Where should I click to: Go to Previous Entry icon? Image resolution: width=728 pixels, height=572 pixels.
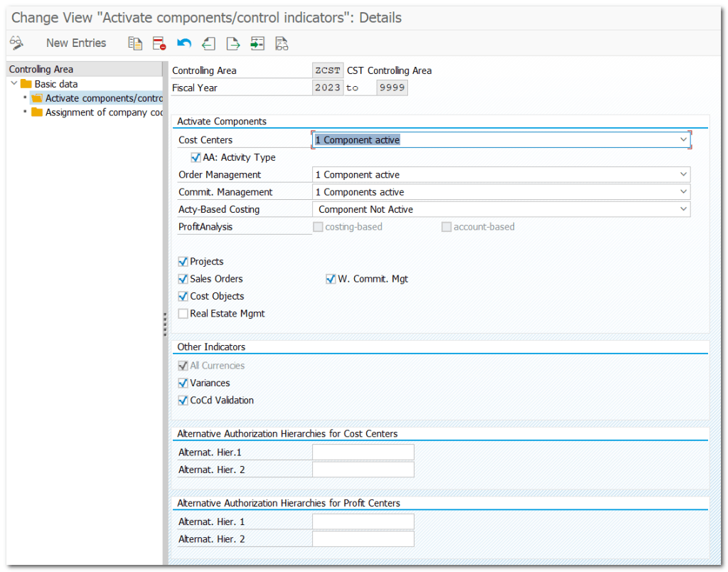[x=208, y=43]
